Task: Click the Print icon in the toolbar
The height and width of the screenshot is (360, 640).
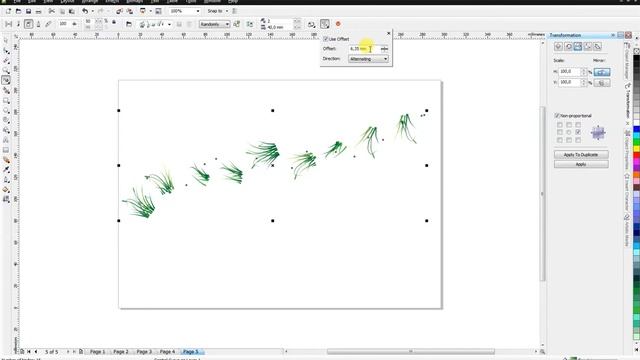Action: pyautogui.click(x=38, y=11)
